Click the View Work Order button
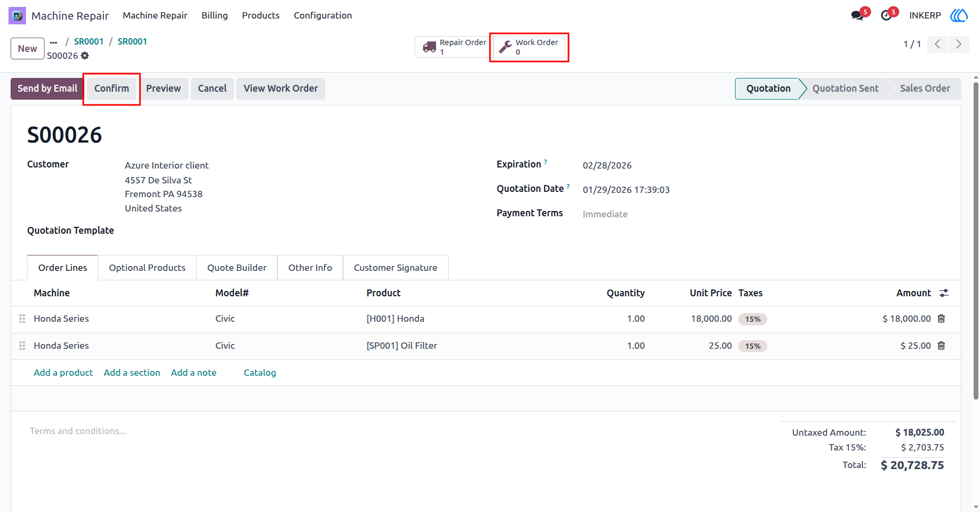980x512 pixels. tap(281, 89)
